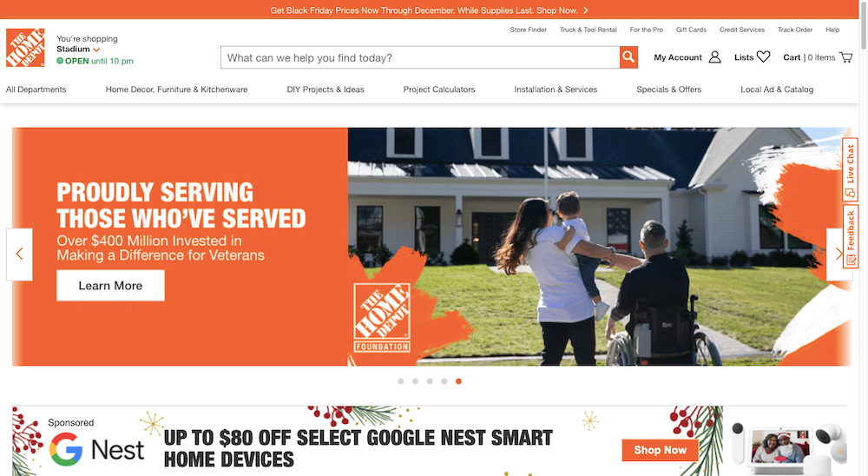Click the orange search magnifier button

pyautogui.click(x=628, y=57)
